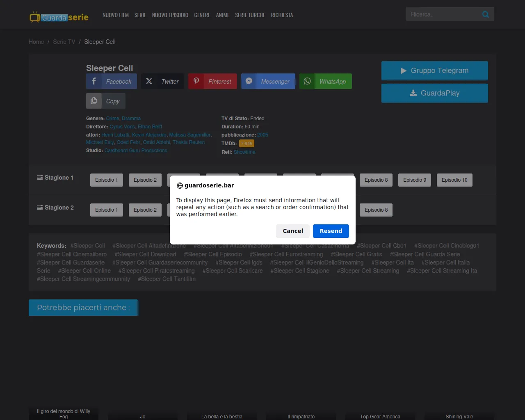Click the GuardaPlay download button
Image resolution: width=525 pixels, height=420 pixels.
click(x=435, y=93)
